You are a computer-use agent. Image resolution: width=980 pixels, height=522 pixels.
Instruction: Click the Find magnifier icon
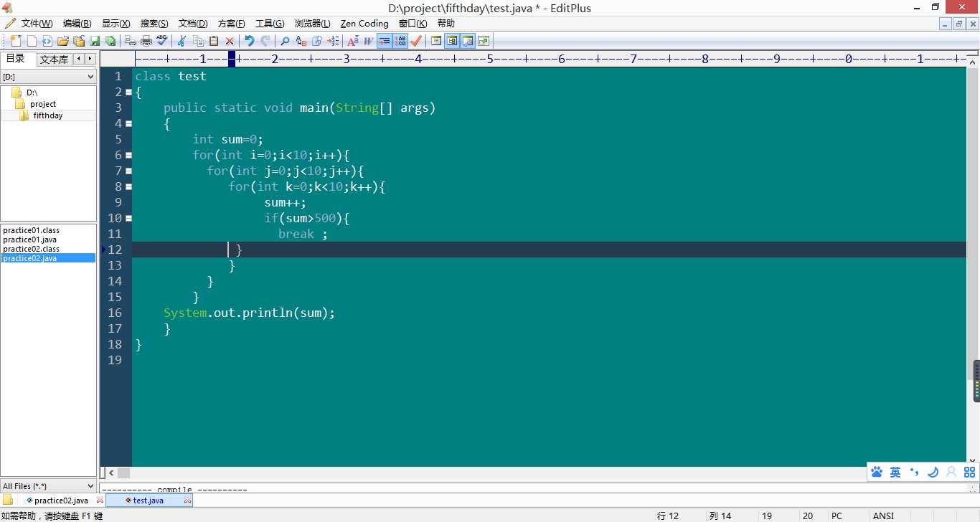[285, 41]
